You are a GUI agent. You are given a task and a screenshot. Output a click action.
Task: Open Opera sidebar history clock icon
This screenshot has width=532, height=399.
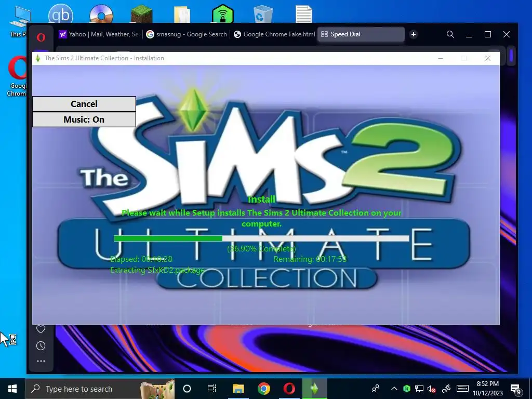pyautogui.click(x=41, y=345)
